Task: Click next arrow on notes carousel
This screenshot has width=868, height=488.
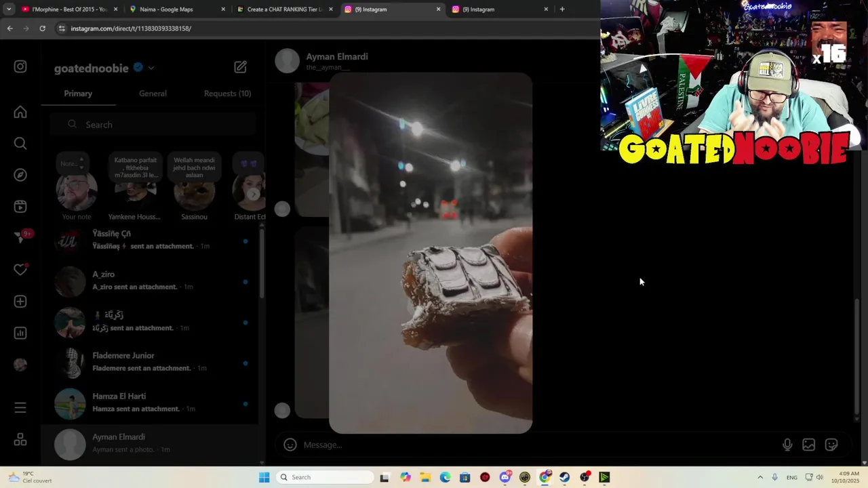Action: pos(254,195)
